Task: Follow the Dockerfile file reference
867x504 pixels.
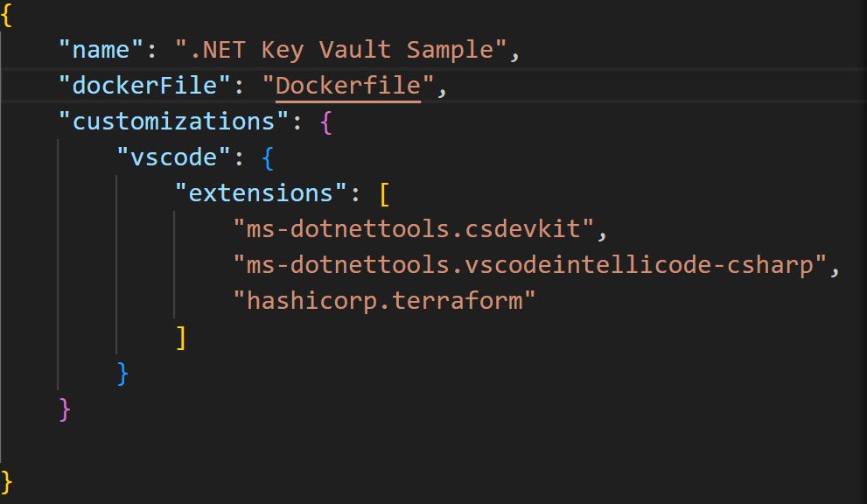Action: click(x=346, y=85)
